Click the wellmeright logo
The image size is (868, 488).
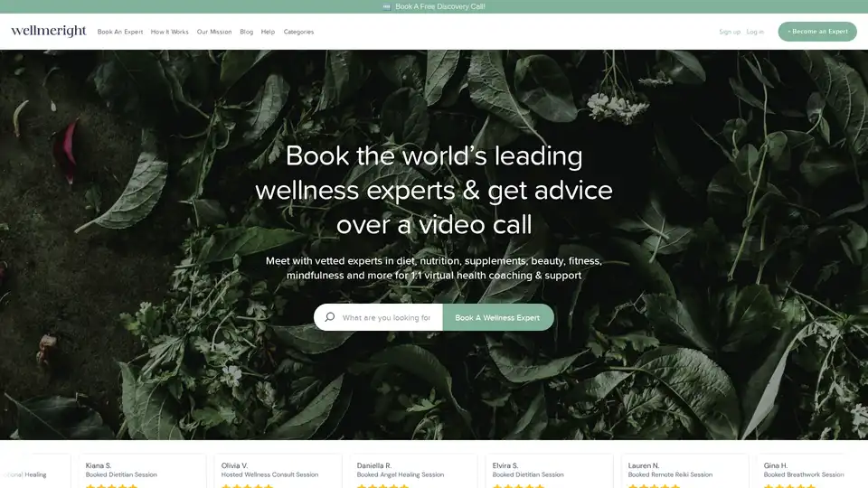click(49, 32)
